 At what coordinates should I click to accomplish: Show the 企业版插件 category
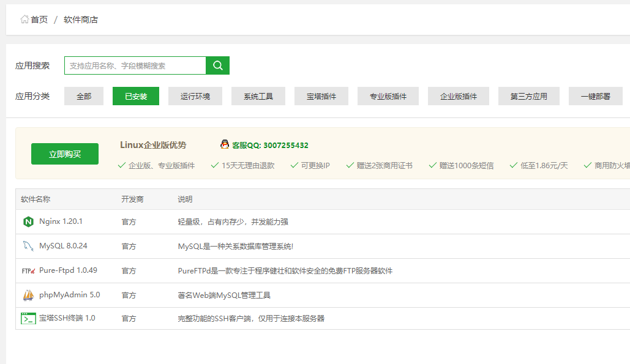459,96
